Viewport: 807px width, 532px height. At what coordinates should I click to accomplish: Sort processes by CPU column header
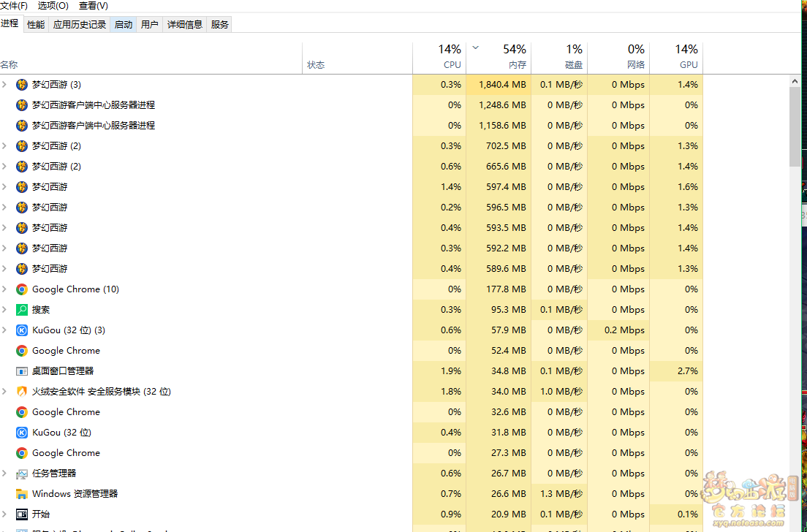(439, 58)
